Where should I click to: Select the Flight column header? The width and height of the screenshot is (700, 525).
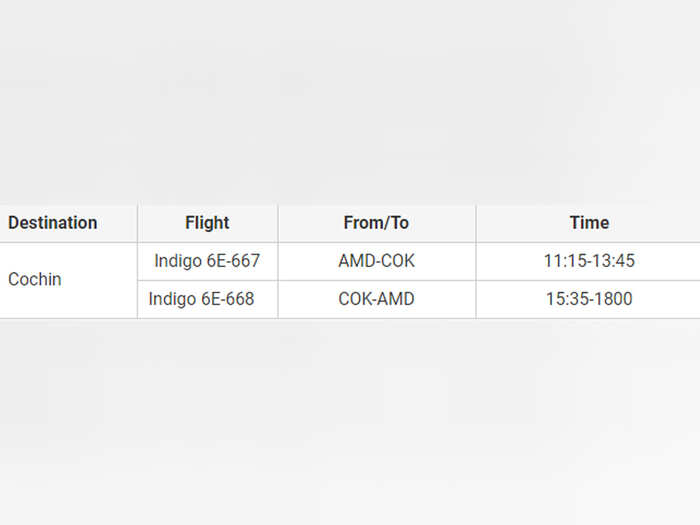pyautogui.click(x=208, y=223)
